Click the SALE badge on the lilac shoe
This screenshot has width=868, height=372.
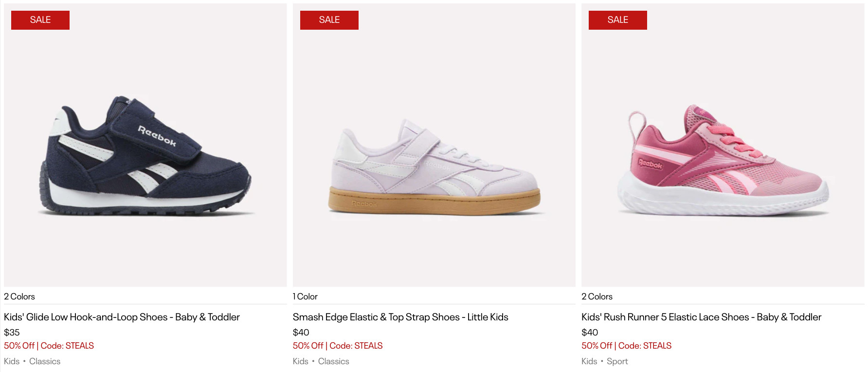click(329, 20)
